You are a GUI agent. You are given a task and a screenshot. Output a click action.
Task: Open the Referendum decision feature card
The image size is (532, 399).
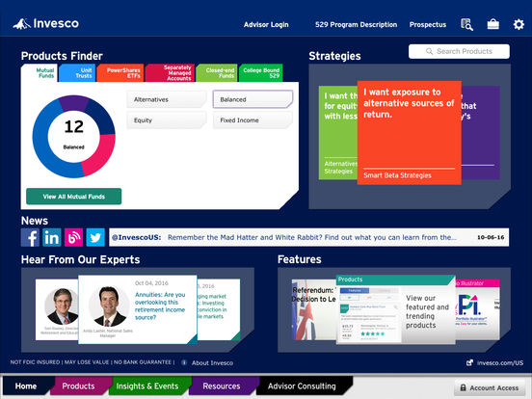pyautogui.click(x=314, y=309)
